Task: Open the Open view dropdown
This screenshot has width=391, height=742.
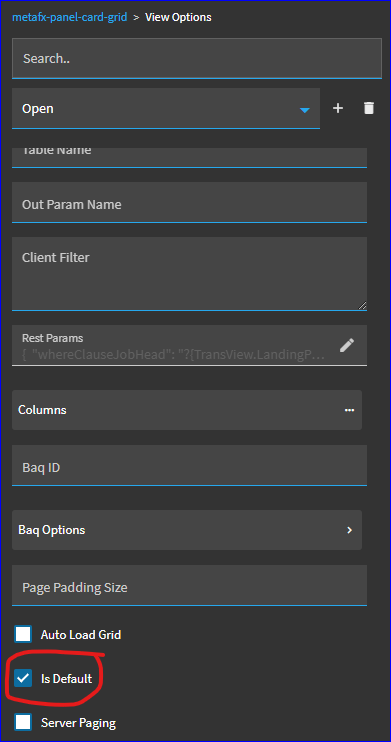Action: (x=166, y=108)
